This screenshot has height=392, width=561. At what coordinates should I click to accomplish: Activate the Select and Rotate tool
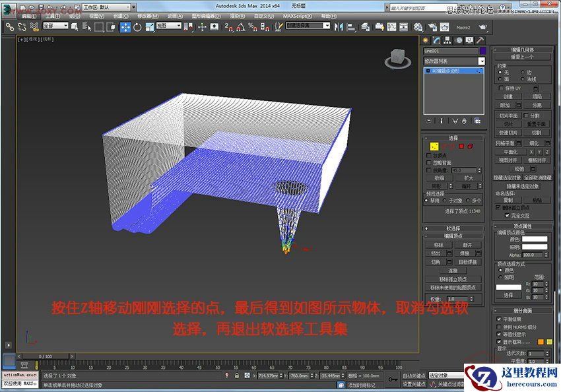point(137,28)
